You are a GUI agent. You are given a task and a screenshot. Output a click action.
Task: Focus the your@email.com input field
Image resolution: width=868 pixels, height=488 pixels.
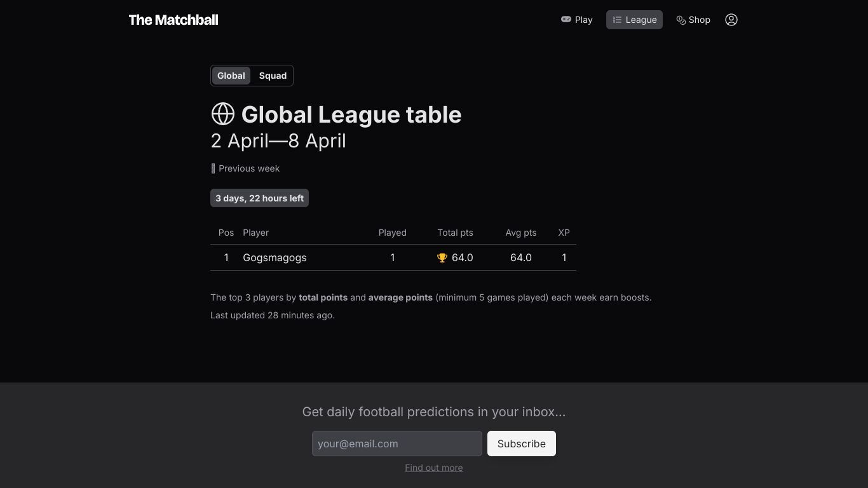point(397,444)
